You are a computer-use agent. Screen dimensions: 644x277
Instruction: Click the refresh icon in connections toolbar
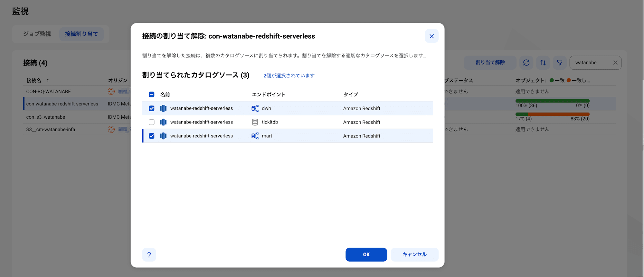(526, 63)
